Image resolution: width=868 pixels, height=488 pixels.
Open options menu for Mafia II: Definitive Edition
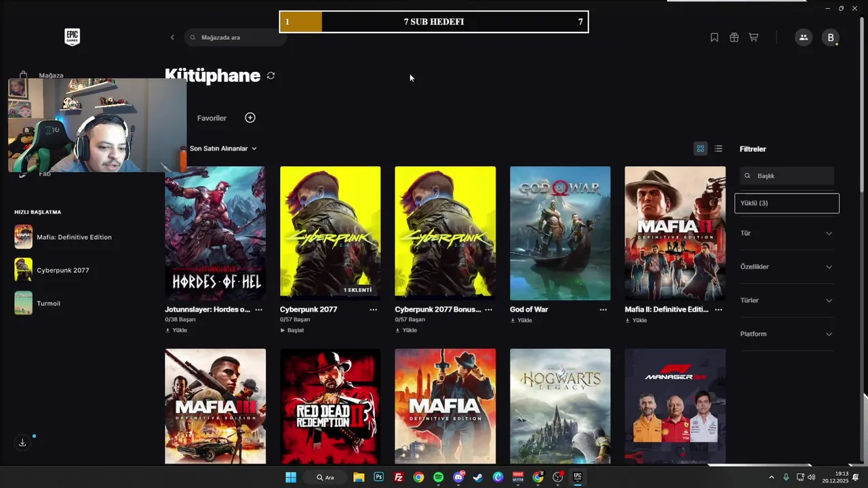point(718,310)
